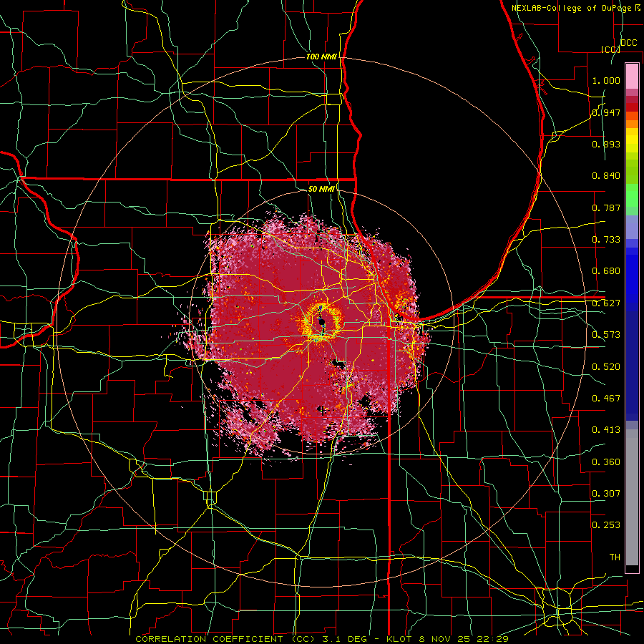Click the 0.893 scale value
Viewport: 644px width, 644px height.
click(606, 144)
